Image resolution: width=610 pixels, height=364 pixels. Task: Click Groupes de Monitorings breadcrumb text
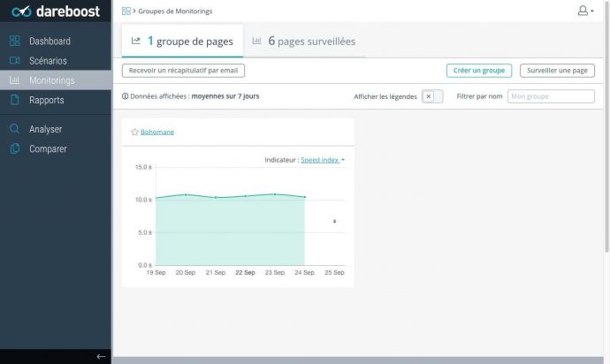(x=175, y=11)
